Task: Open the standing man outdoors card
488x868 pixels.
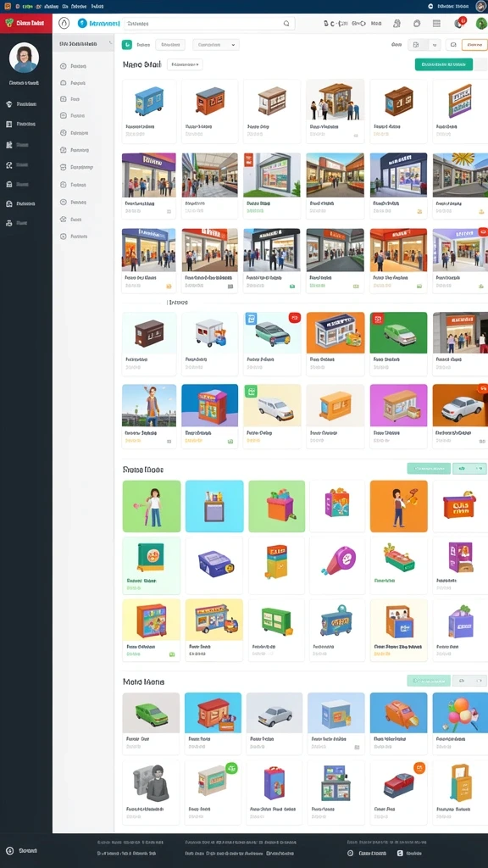Action: 149,416
